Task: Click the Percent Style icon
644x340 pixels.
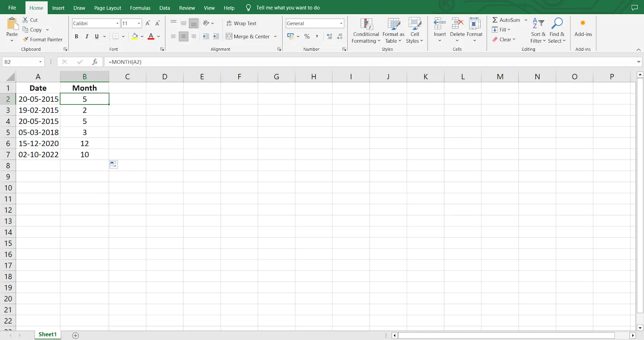Action: [x=307, y=36]
